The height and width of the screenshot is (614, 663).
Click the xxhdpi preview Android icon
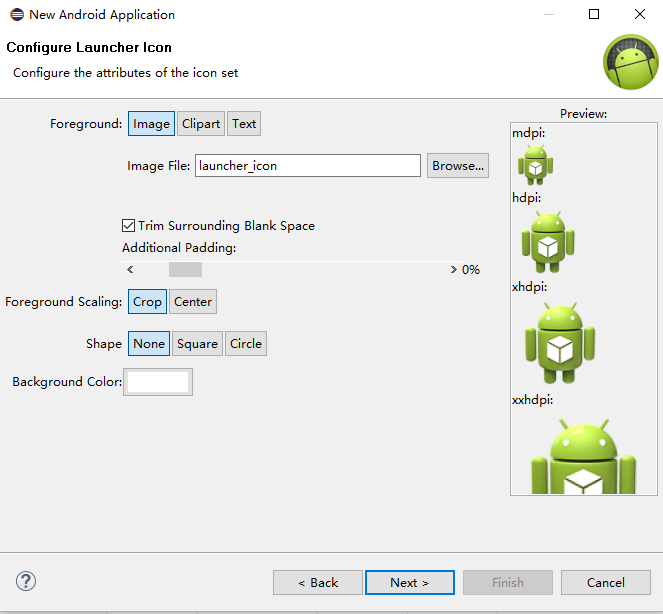point(584,456)
